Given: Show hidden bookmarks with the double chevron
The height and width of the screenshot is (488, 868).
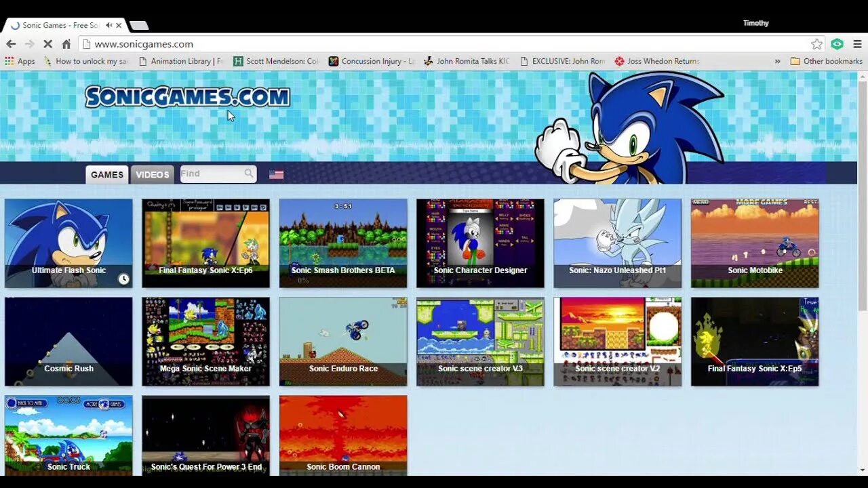Looking at the screenshot, I should pyautogui.click(x=777, y=61).
